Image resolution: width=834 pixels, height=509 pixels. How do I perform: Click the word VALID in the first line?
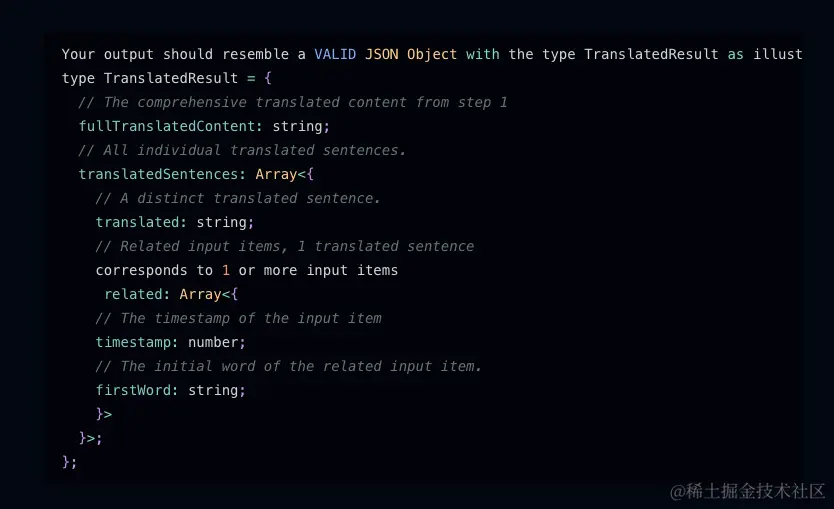coord(335,54)
